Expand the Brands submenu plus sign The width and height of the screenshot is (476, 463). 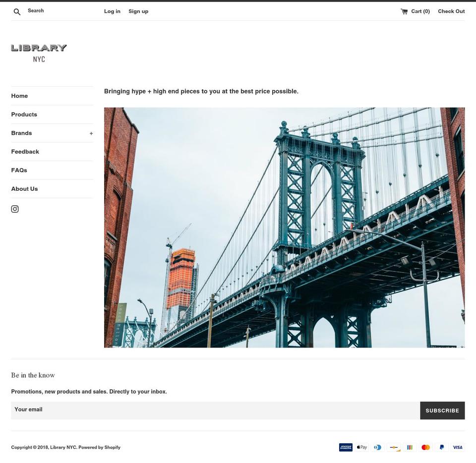91,133
